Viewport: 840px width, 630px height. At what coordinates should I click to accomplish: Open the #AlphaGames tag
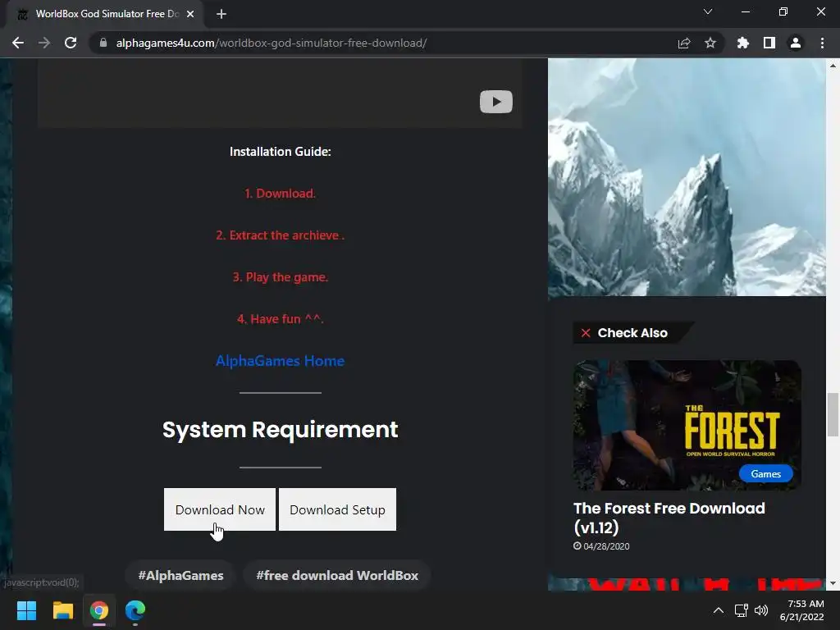point(180,575)
